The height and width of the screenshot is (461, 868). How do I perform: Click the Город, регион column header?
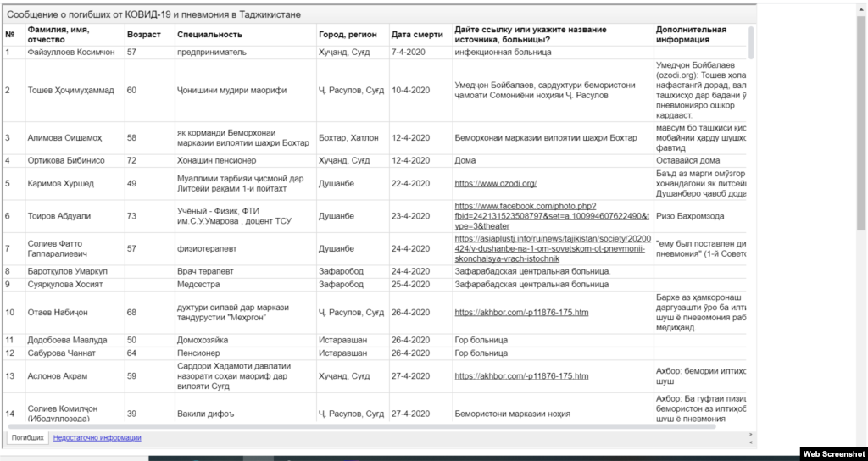(x=351, y=35)
